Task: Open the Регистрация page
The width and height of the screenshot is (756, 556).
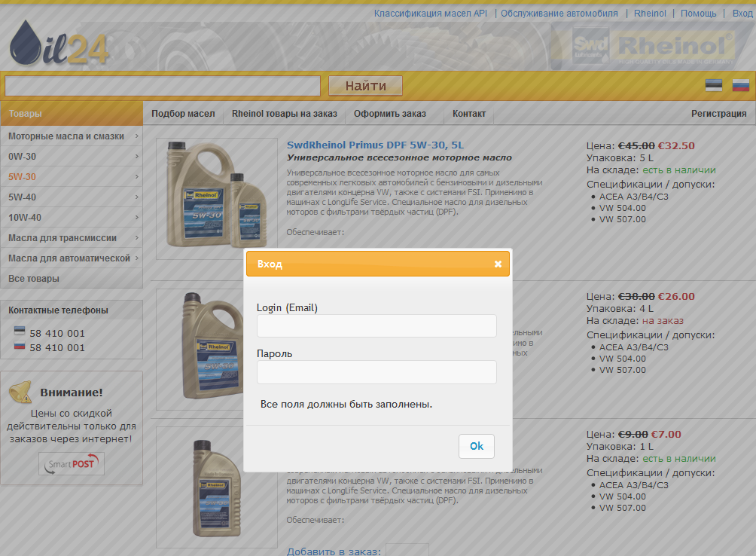Action: [718, 114]
